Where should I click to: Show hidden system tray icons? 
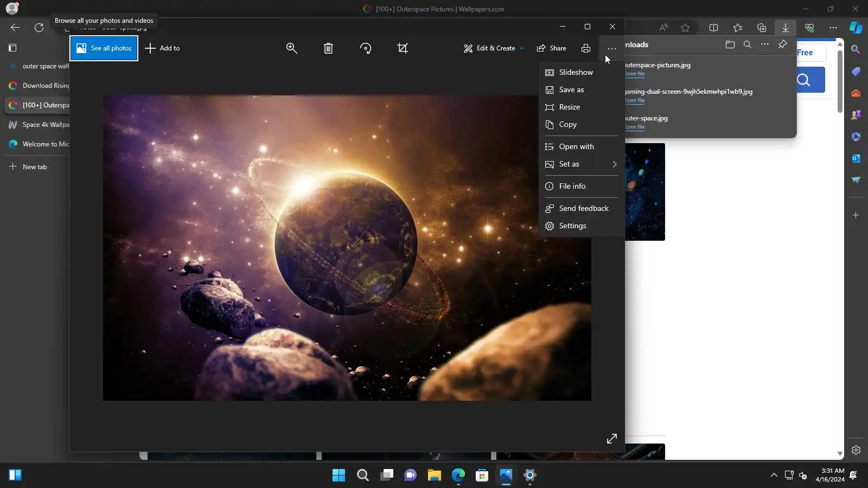click(x=774, y=476)
